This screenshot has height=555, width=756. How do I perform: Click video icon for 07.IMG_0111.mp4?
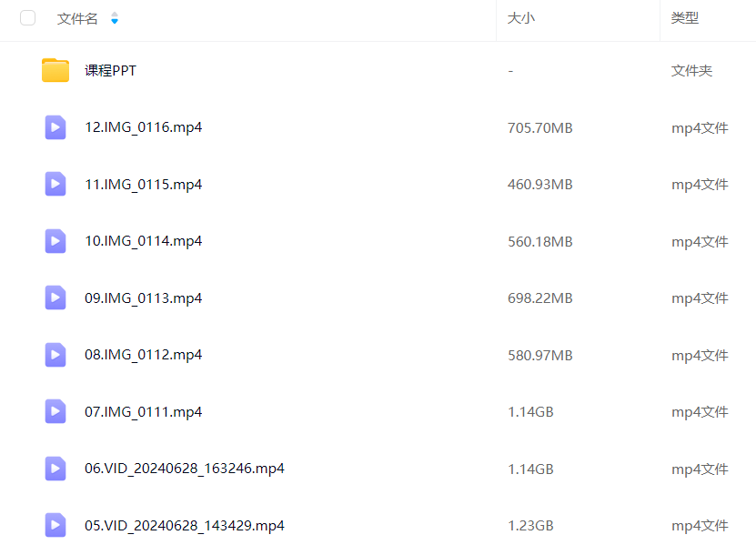pos(55,411)
